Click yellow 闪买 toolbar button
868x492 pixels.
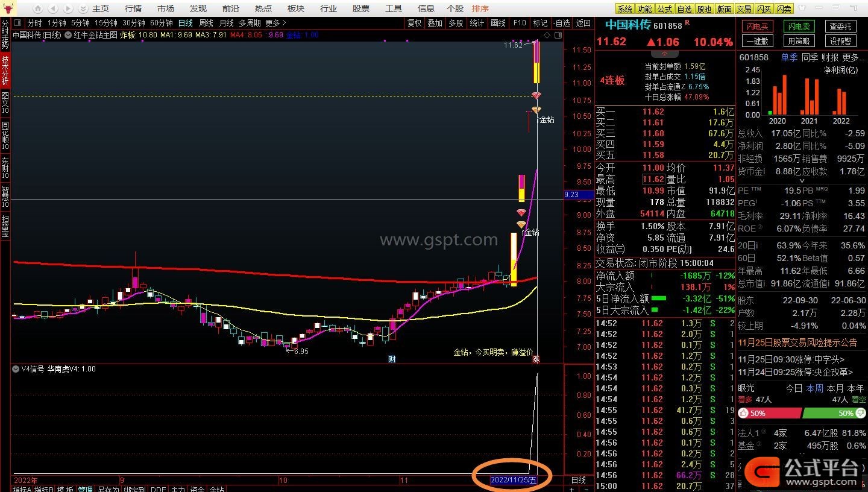click(764, 9)
